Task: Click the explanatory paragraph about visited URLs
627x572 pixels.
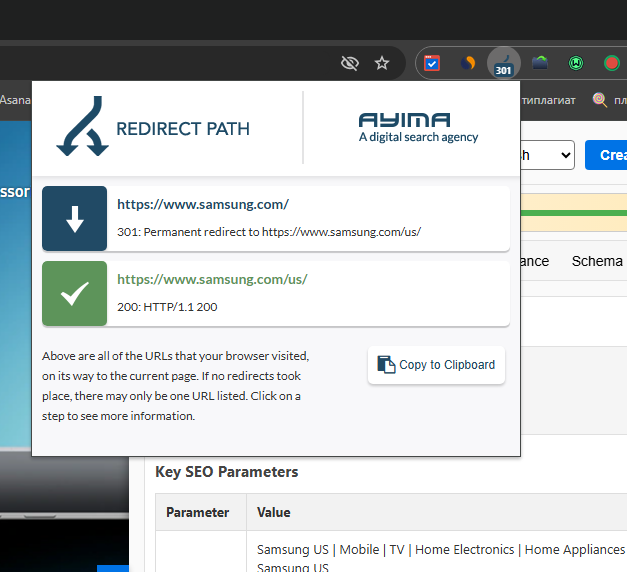Action: click(x=176, y=386)
